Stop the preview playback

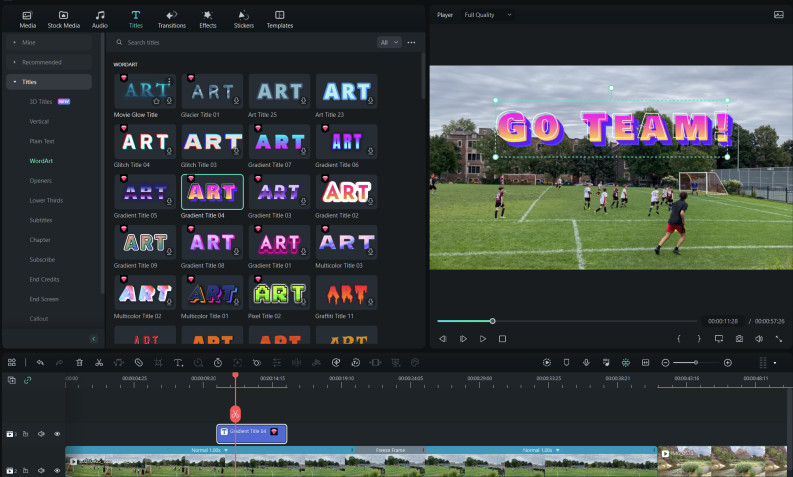(x=502, y=339)
